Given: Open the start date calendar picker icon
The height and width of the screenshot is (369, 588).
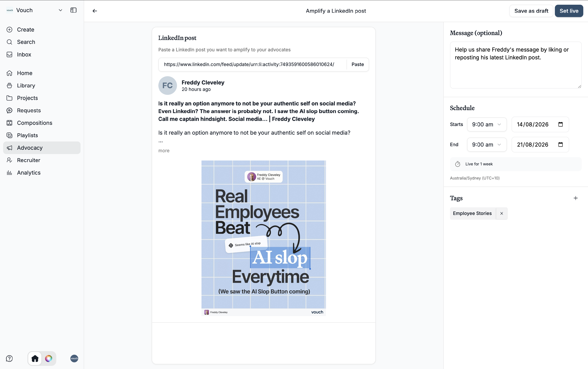Looking at the screenshot, I should pos(560,124).
